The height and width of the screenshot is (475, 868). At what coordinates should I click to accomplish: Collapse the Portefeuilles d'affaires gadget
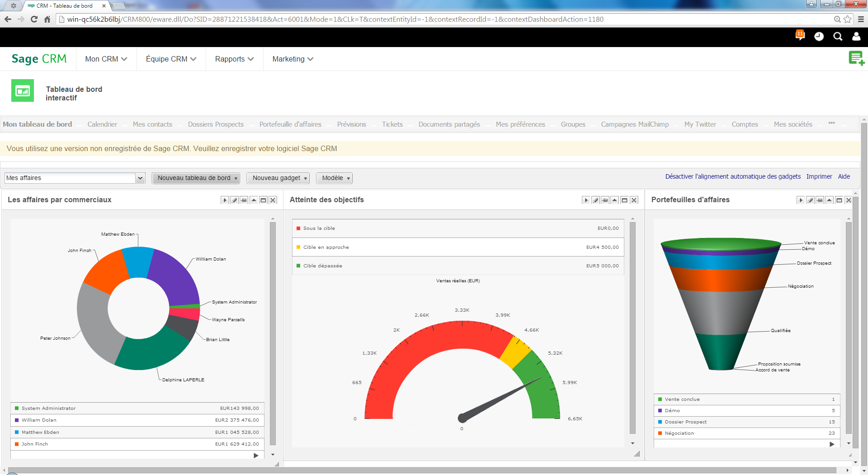coord(830,200)
